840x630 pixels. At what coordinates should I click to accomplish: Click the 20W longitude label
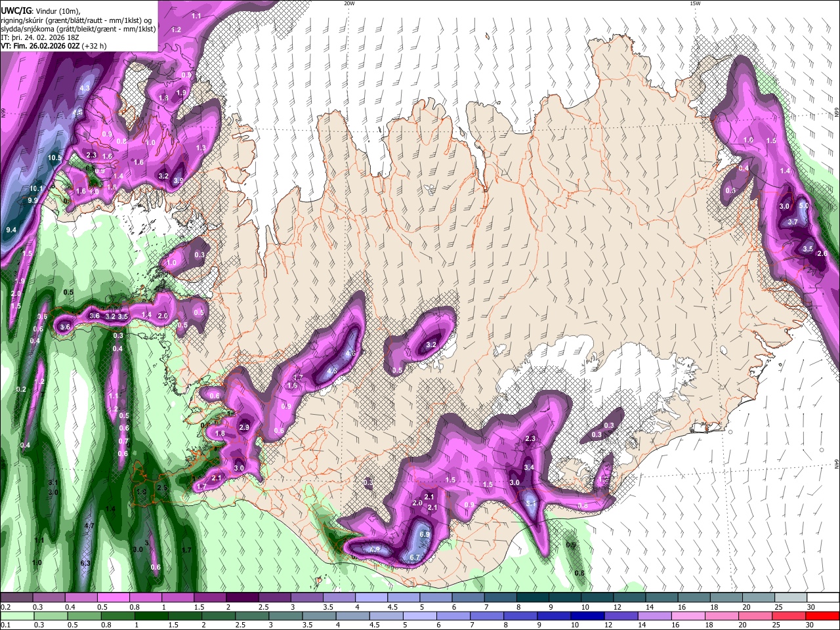click(x=349, y=3)
